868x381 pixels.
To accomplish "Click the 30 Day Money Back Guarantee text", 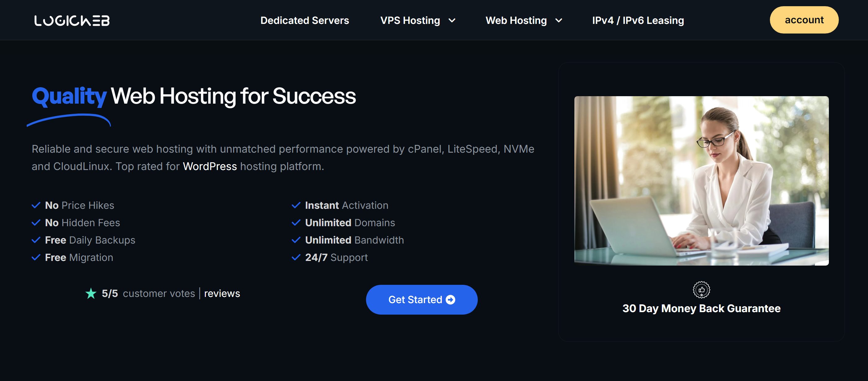I will coord(701,309).
